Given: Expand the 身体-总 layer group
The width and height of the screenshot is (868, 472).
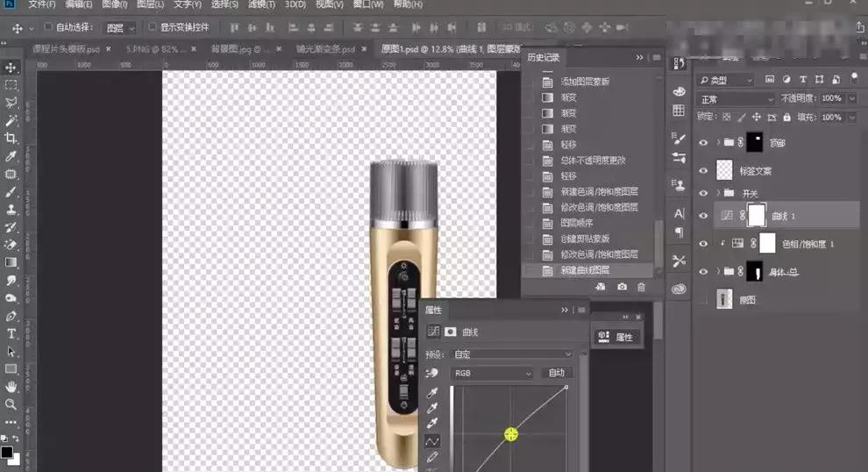Looking at the screenshot, I should pos(719,271).
